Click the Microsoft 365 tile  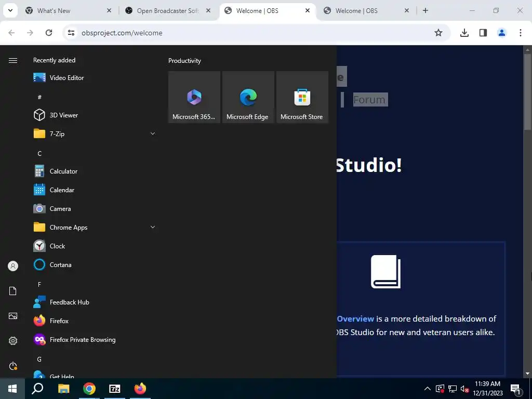[194, 97]
